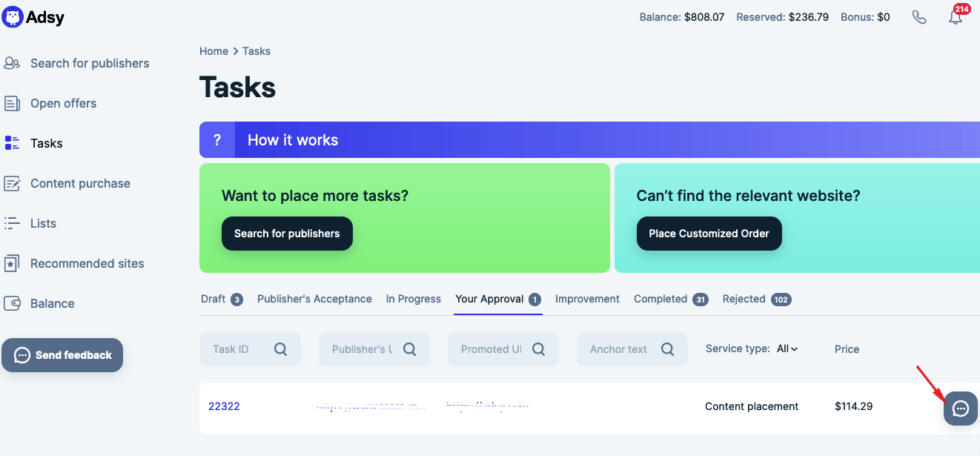
Task: Click the Anchor text search magnifier icon
Action: [x=668, y=349]
